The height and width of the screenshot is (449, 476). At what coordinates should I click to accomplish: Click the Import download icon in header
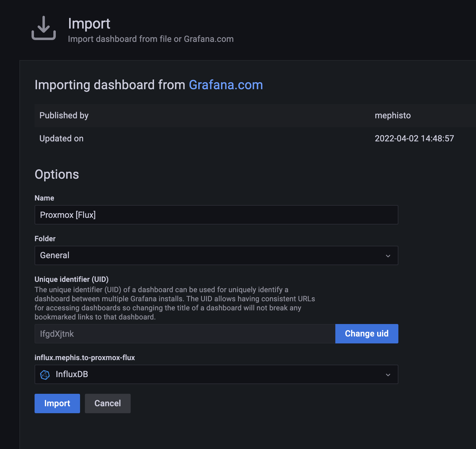click(x=44, y=28)
